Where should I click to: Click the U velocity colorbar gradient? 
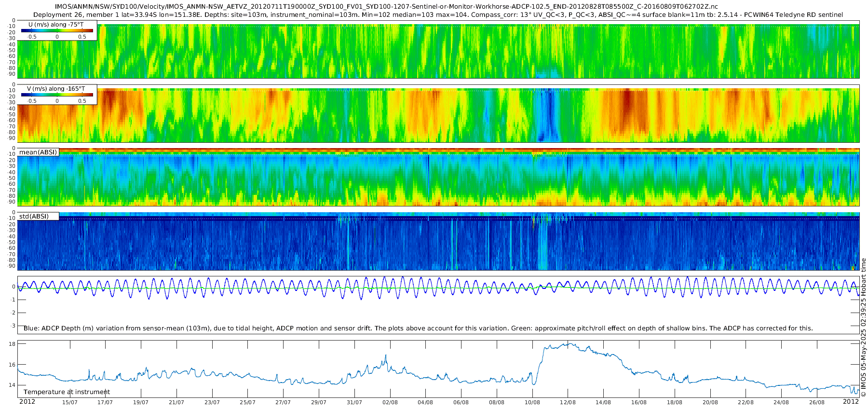pos(57,30)
